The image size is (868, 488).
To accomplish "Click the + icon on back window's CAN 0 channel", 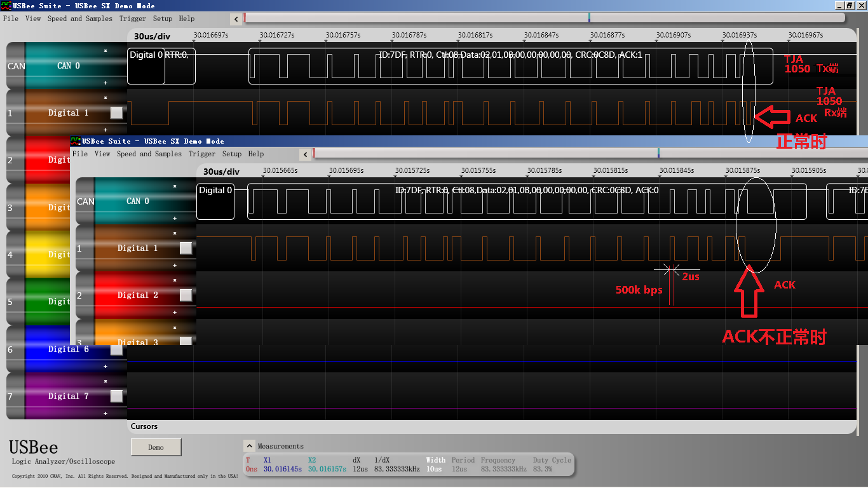I will pos(105,83).
